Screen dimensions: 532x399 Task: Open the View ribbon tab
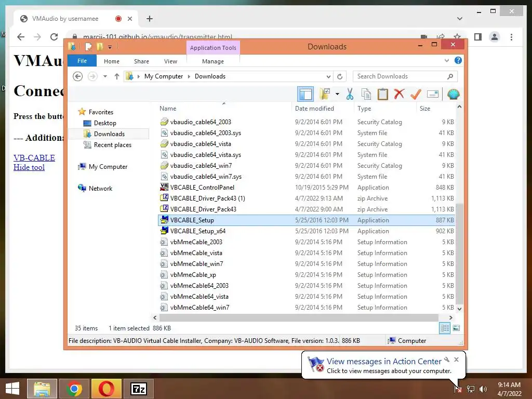170,61
